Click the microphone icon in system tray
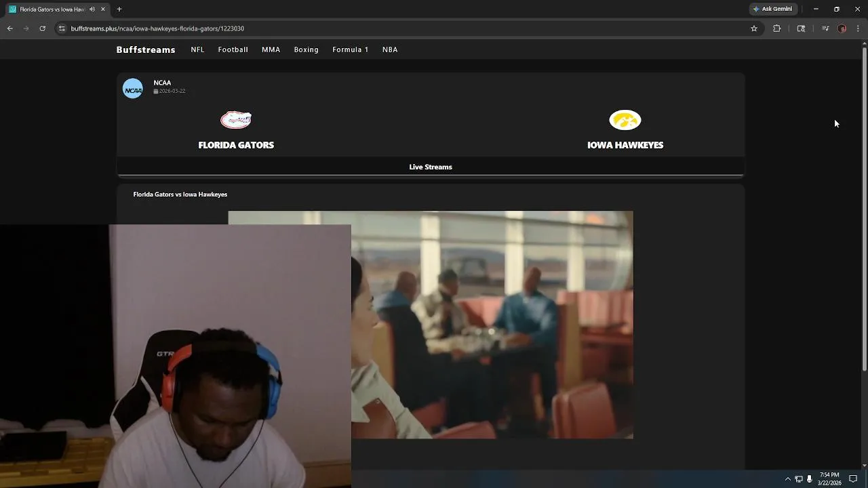This screenshot has height=488, width=868. pyautogui.click(x=810, y=479)
